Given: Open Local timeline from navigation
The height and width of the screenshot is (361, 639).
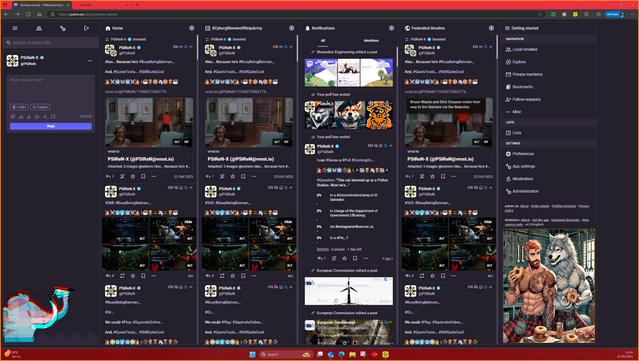Looking at the screenshot, I should [x=524, y=49].
